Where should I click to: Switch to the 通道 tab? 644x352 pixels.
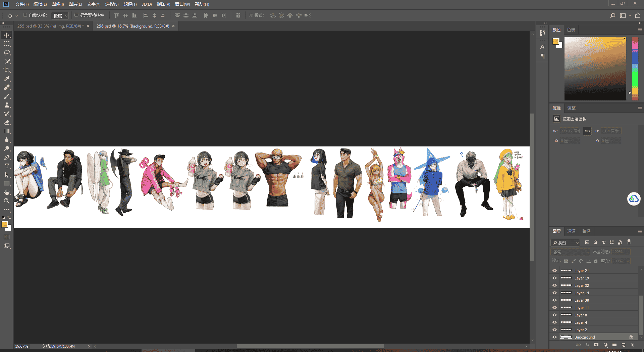pos(571,231)
